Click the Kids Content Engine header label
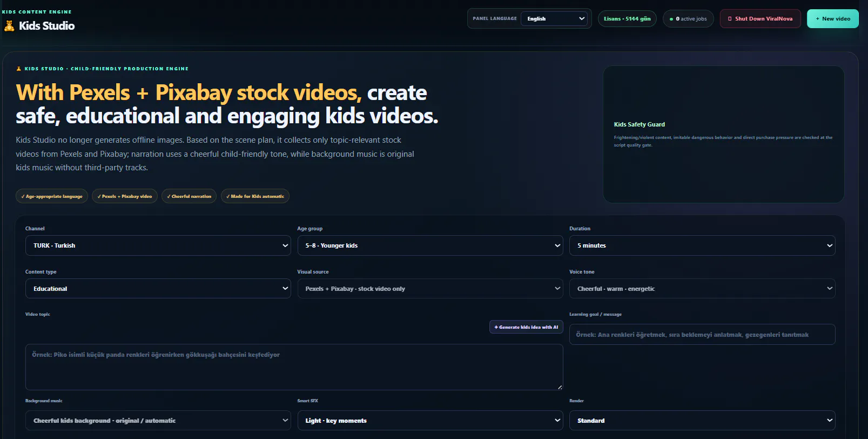This screenshot has width=868, height=439. 36,12
